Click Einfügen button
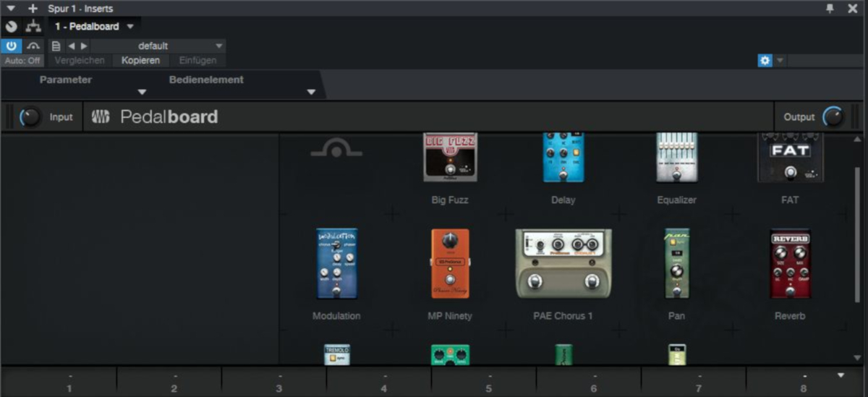Viewport: 868px width, 397px height. pyautogui.click(x=197, y=61)
